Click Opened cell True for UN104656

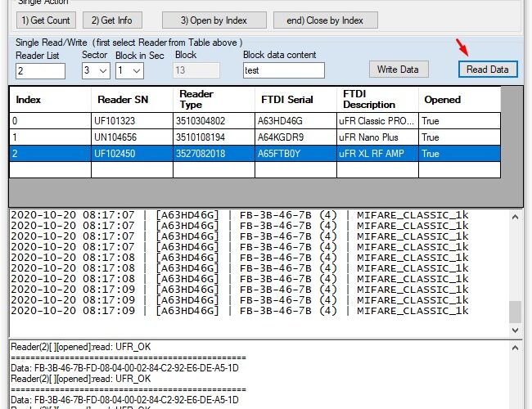pyautogui.click(x=459, y=137)
